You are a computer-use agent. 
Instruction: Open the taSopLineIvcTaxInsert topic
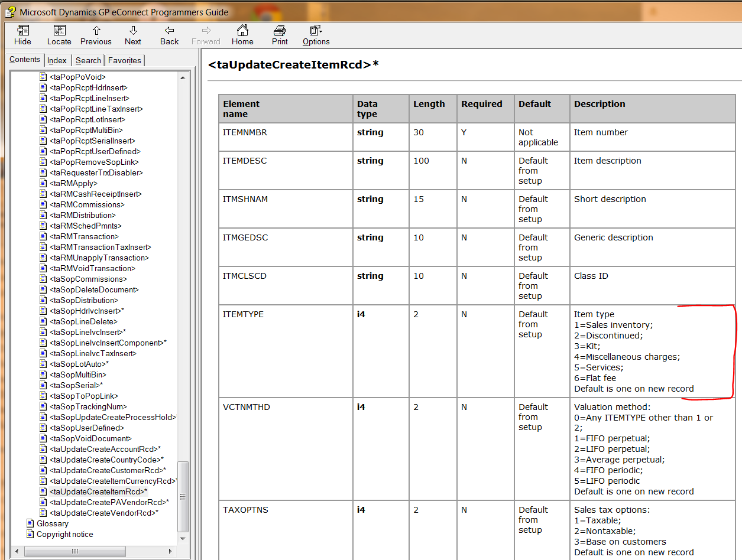click(93, 353)
